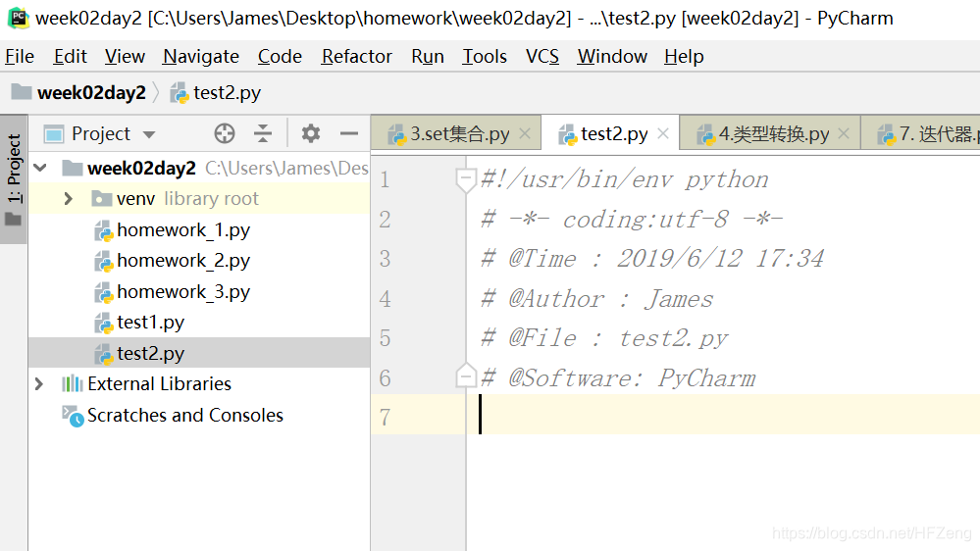Image resolution: width=980 pixels, height=551 pixels.
Task: Select External Libraries label in tree
Action: (159, 383)
